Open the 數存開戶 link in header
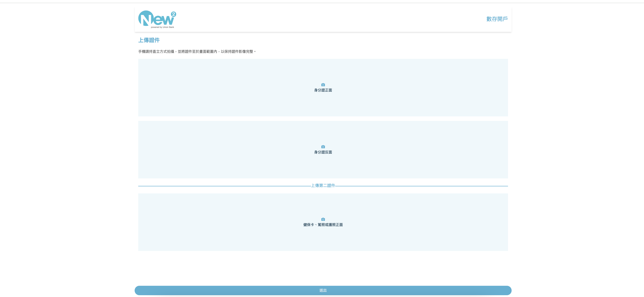 coord(497,19)
